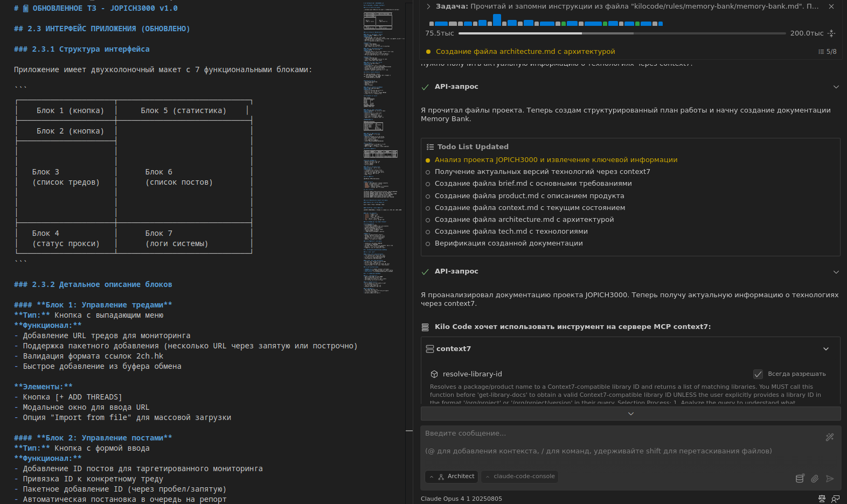
Task: Click the database icon near the send arrow
Action: [800, 479]
